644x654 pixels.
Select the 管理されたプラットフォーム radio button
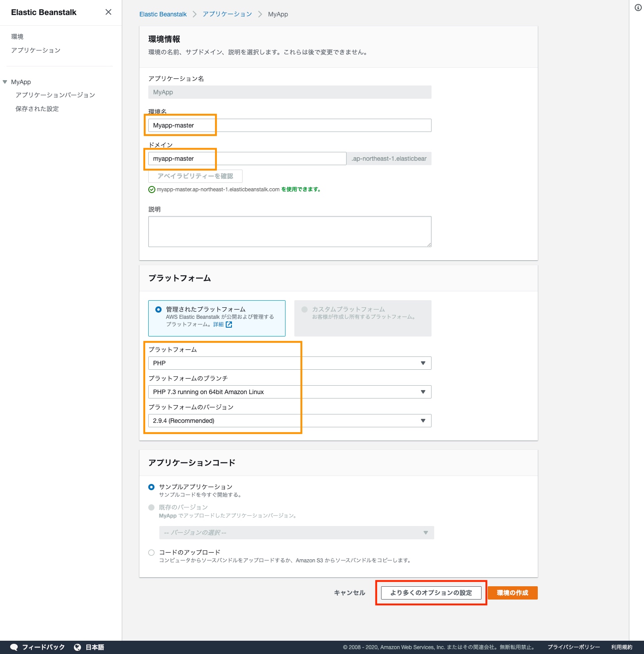[x=158, y=310]
